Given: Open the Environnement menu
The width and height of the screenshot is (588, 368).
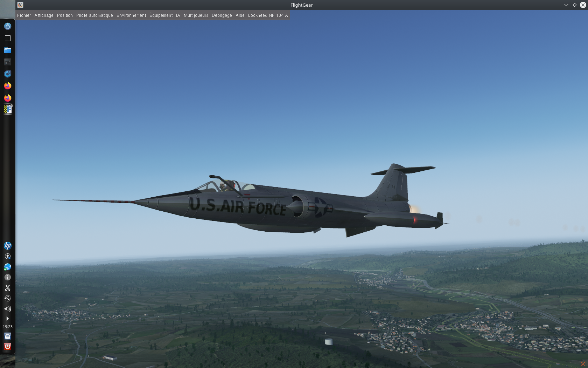Looking at the screenshot, I should point(131,15).
